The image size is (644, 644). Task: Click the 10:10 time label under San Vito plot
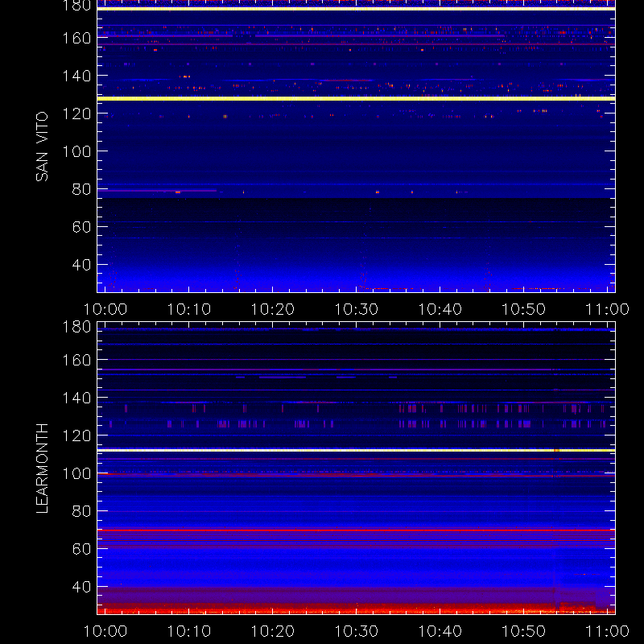[189, 309]
